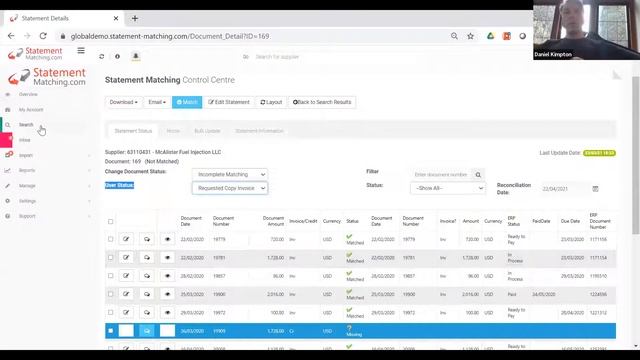Click the comment icon for document 19779
This screenshot has width=640, height=360.
point(147,239)
